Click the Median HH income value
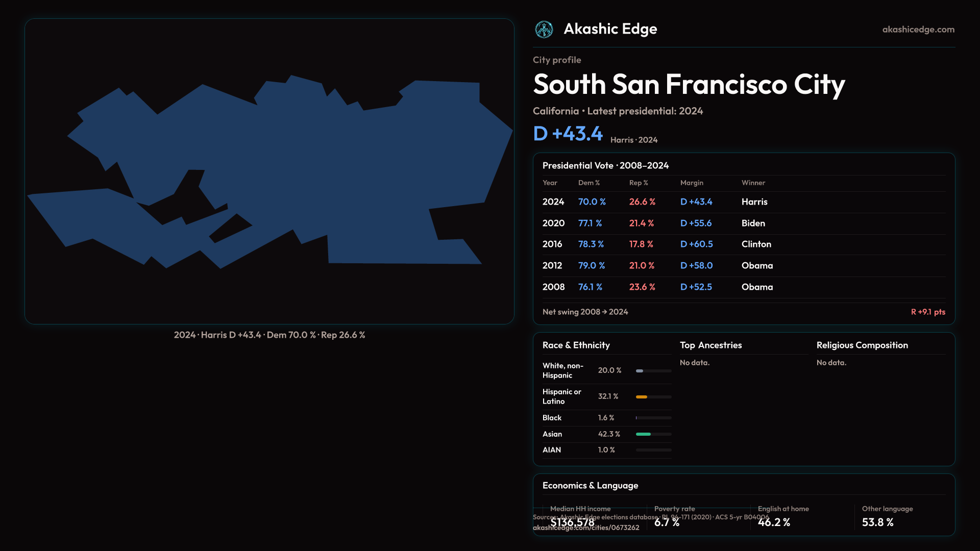Viewport: 980px width, 551px height. click(x=572, y=522)
